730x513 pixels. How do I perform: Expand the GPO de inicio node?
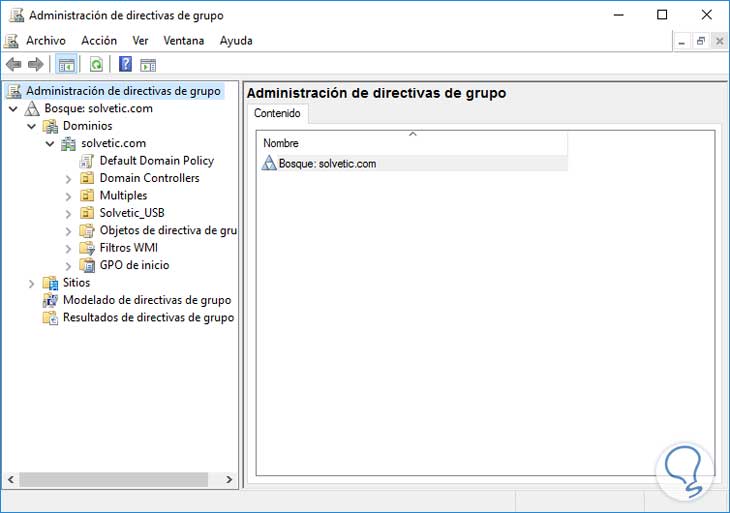(68, 266)
